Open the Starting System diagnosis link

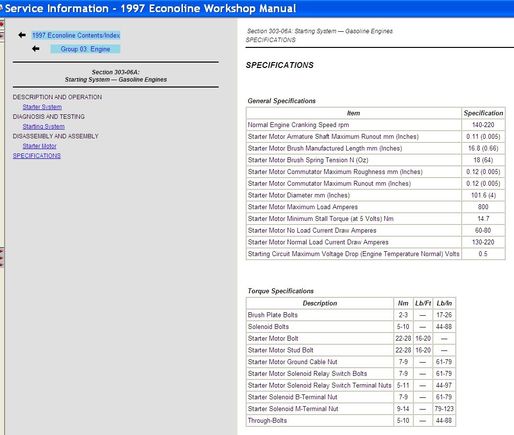(43, 127)
